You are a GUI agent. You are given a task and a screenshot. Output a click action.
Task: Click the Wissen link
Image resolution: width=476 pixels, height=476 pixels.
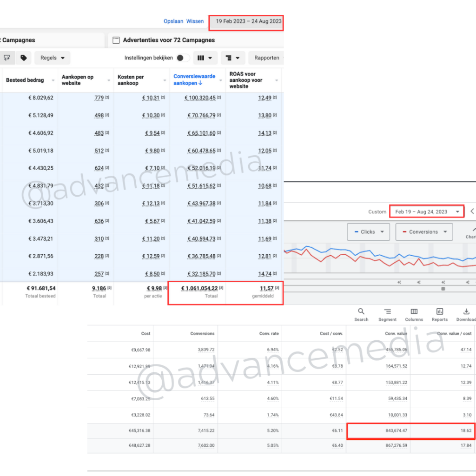(195, 21)
